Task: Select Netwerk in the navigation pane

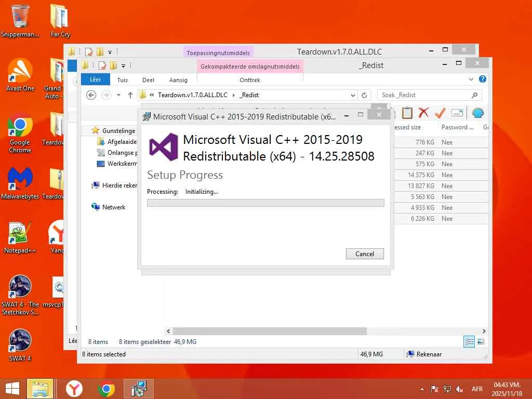Action: pos(109,207)
